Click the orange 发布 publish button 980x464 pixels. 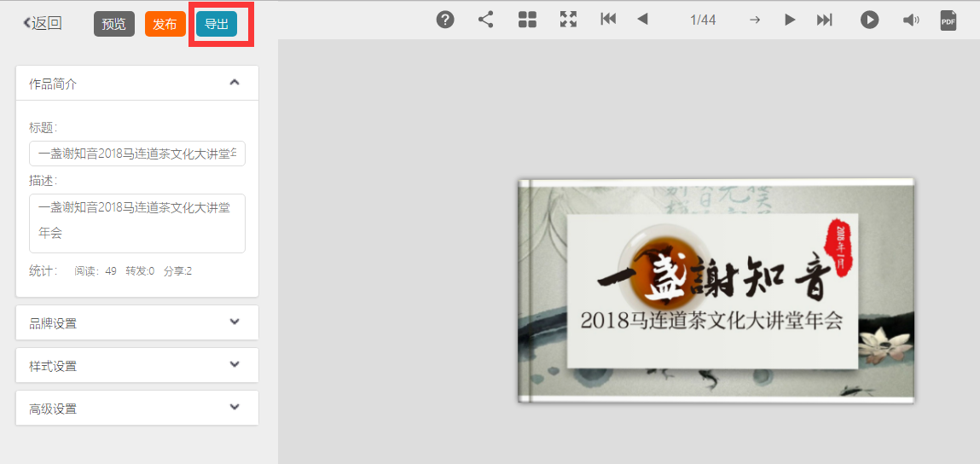[x=165, y=24]
